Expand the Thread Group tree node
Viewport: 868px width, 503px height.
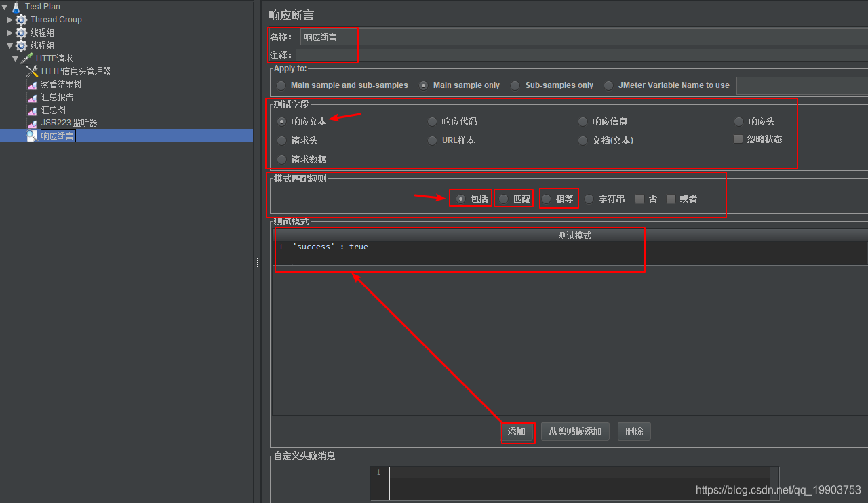tap(9, 20)
